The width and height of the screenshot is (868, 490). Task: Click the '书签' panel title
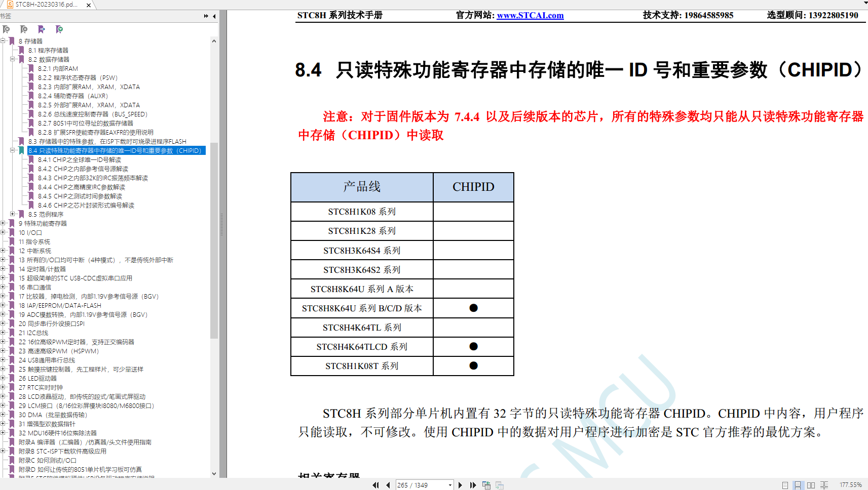pyautogui.click(x=6, y=16)
